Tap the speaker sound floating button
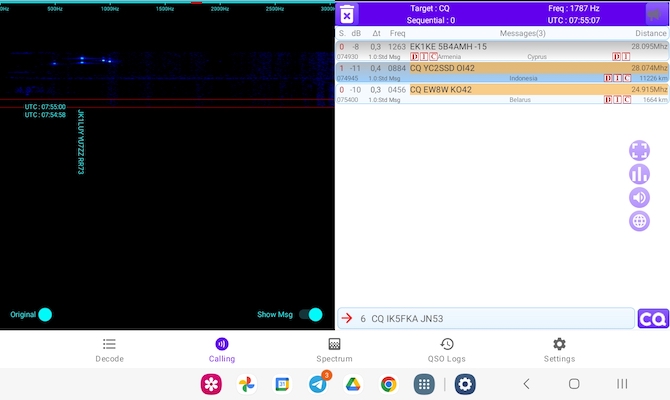The height and width of the screenshot is (400, 670). coord(639,197)
